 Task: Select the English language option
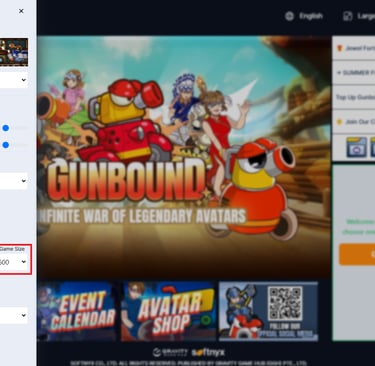(x=311, y=16)
